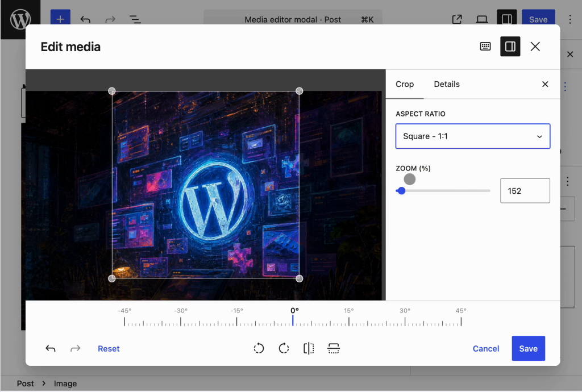582x392 pixels.
Task: Toggle the sidebar panel icon in Edit media header
Action: click(x=510, y=47)
